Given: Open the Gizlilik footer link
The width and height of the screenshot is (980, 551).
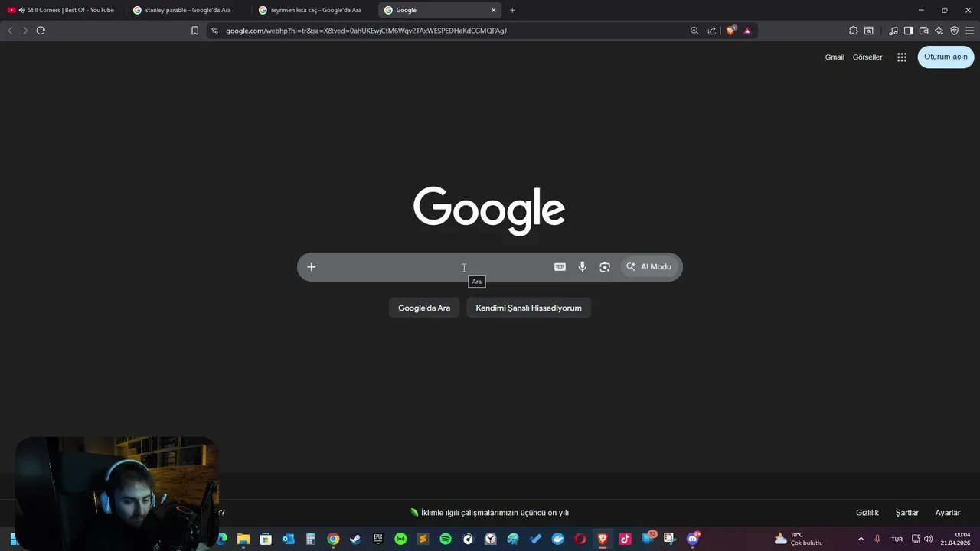Looking at the screenshot, I should (867, 513).
